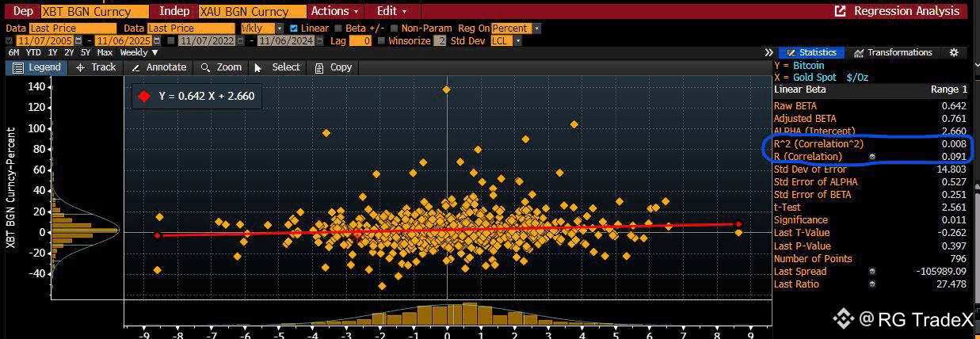Collapse side panel with double-chevron icon

pyautogui.click(x=768, y=52)
